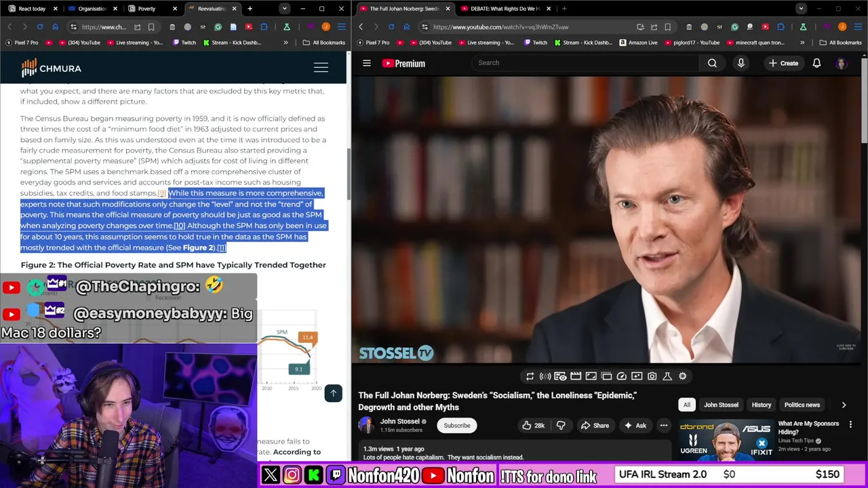Viewport: 868px width, 488px height.
Task: Open the speedometer playback speed icon
Action: coord(621,376)
